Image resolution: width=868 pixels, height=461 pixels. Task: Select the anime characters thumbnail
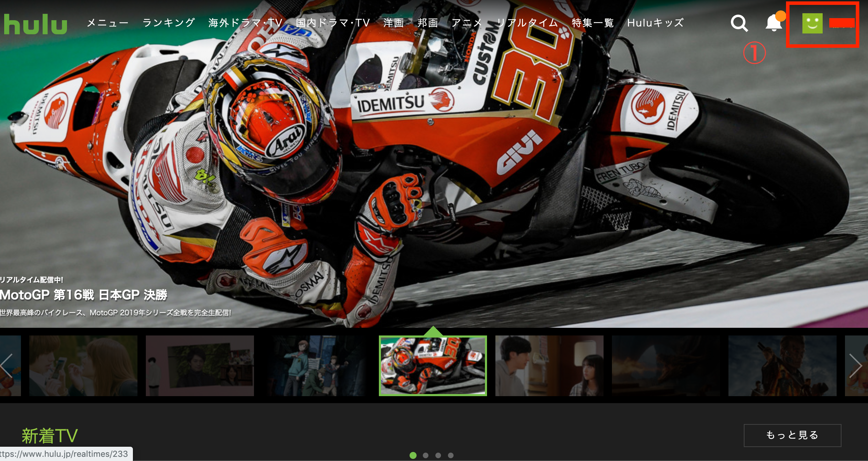click(x=316, y=366)
